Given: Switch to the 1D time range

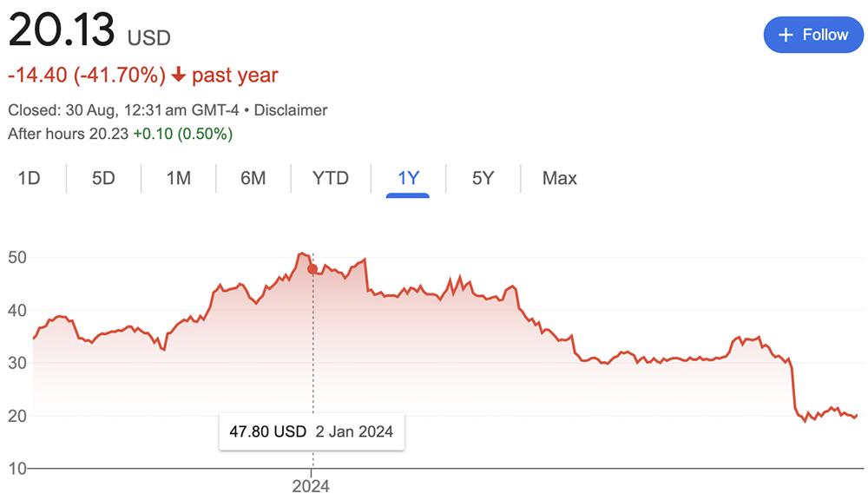Looking at the screenshot, I should tap(30, 178).
